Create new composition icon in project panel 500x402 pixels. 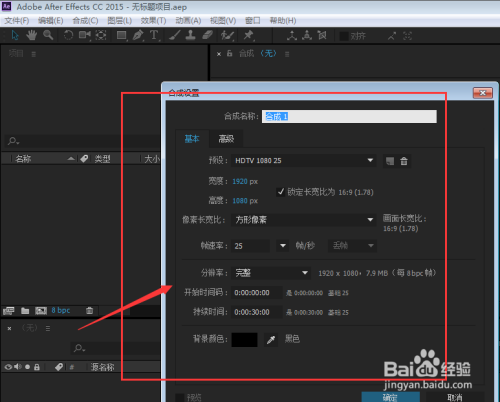click(41, 311)
